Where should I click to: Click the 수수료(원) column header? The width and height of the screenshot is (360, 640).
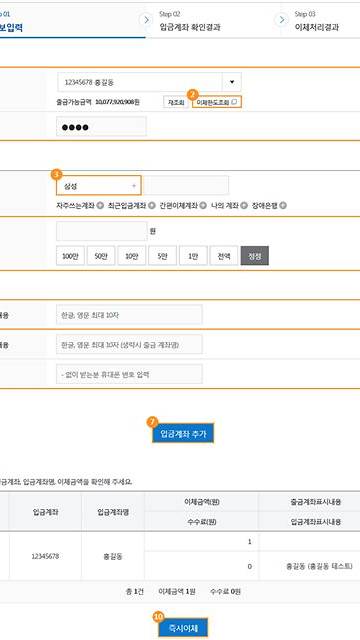coord(202,521)
